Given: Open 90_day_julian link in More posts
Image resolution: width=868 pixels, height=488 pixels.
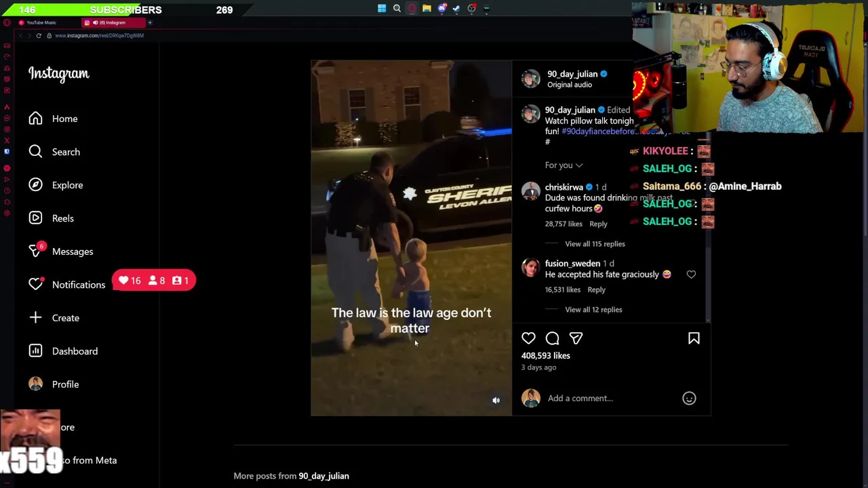Looking at the screenshot, I should pyautogui.click(x=323, y=476).
